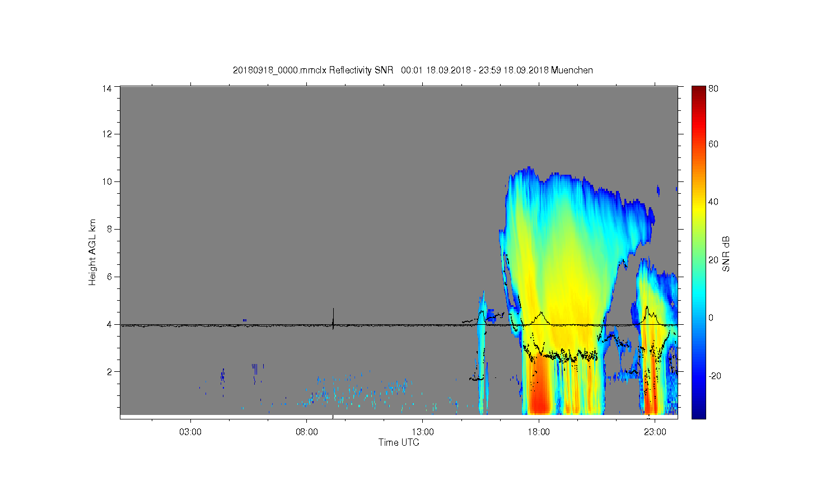Select the 08:00 time tick label
This screenshot has width=840, height=504.
[307, 432]
